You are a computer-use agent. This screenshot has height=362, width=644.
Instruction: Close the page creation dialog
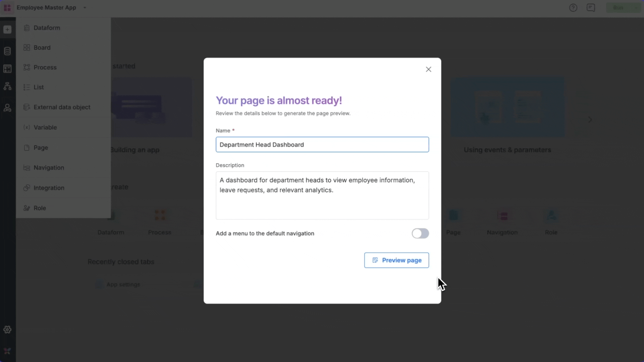(428, 69)
